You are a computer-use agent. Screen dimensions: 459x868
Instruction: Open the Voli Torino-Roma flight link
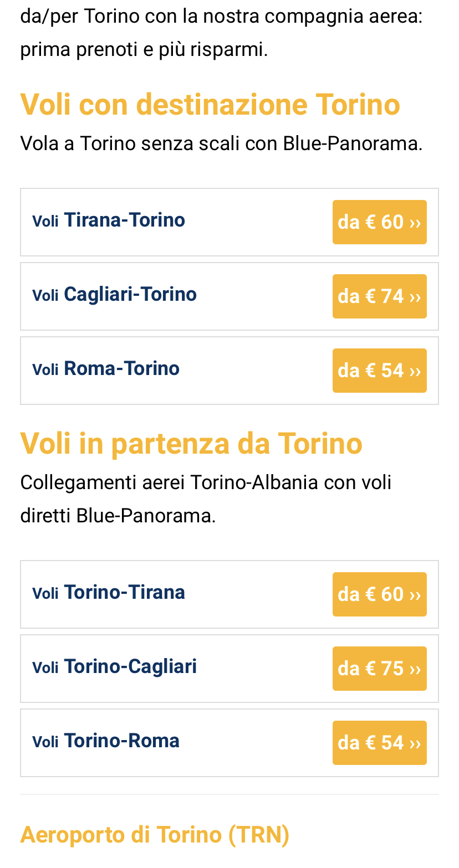106,741
